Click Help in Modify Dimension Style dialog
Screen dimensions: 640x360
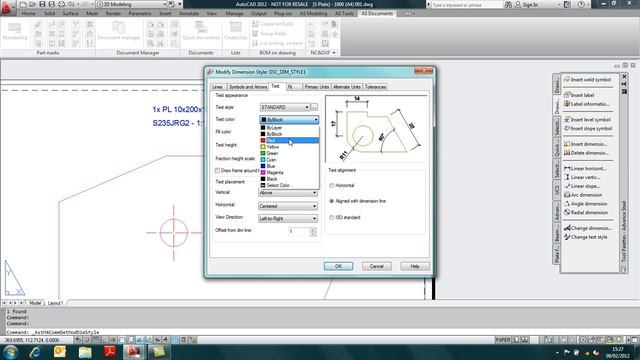click(x=415, y=266)
